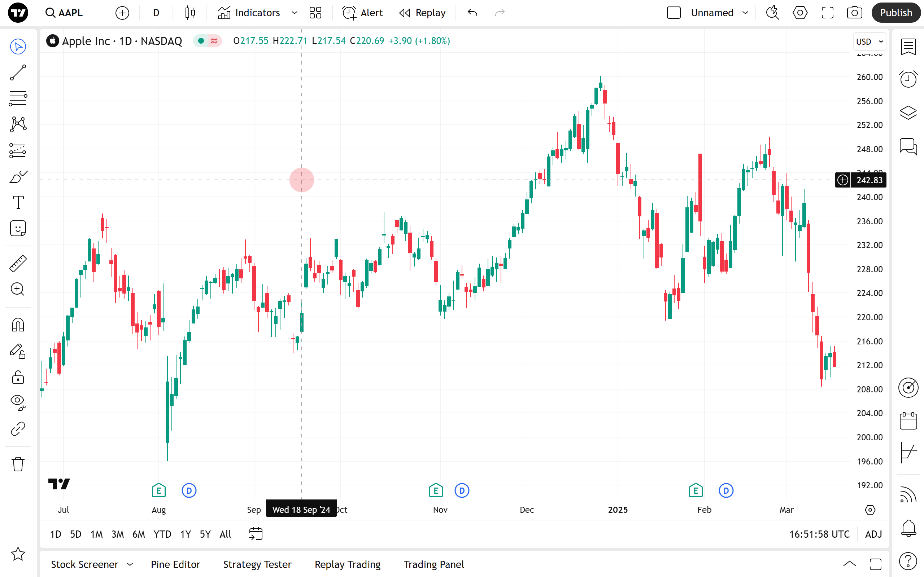Select the trend line drawing tool
The width and height of the screenshot is (924, 577).
[x=18, y=72]
